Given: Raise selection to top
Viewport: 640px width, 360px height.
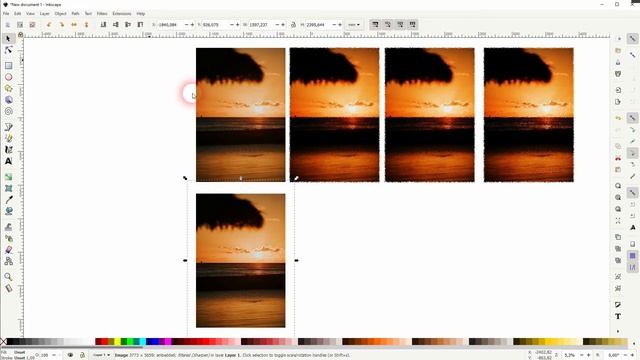Looking at the screenshot, I should click(140, 25).
